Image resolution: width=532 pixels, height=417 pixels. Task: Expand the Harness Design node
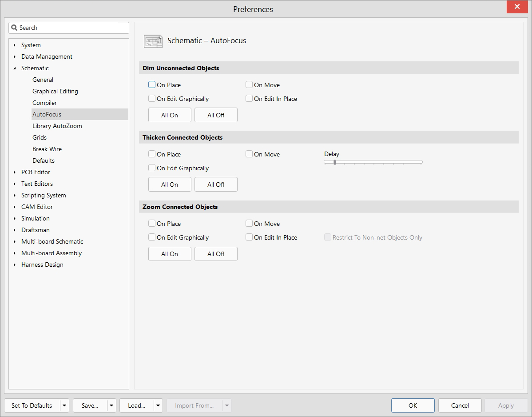tap(15, 265)
